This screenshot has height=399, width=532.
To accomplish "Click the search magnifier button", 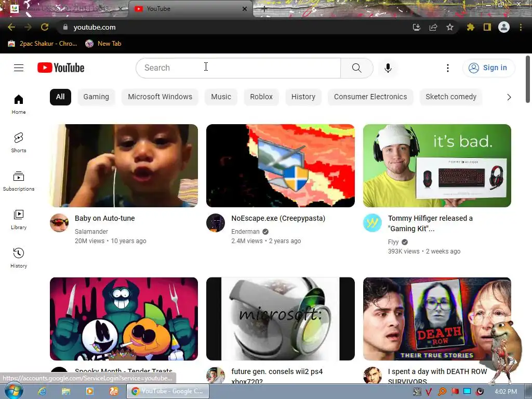I will (x=356, y=68).
